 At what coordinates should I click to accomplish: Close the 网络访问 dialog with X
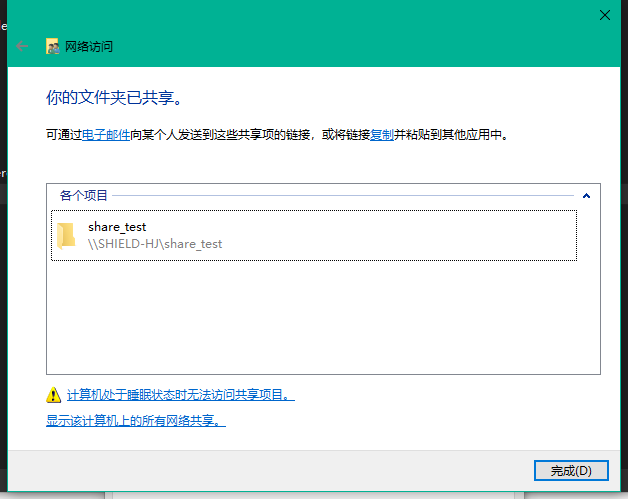(605, 15)
